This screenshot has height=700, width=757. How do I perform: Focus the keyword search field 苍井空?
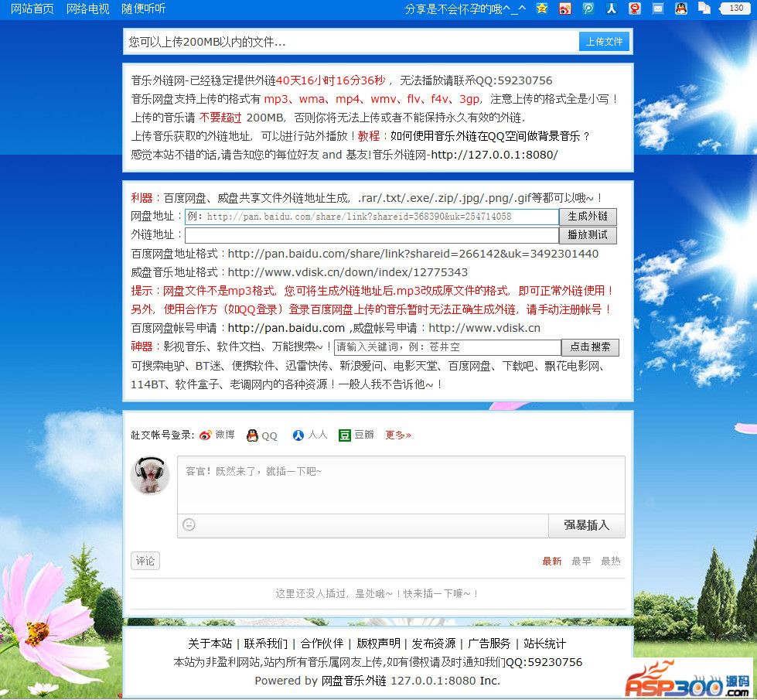click(448, 347)
